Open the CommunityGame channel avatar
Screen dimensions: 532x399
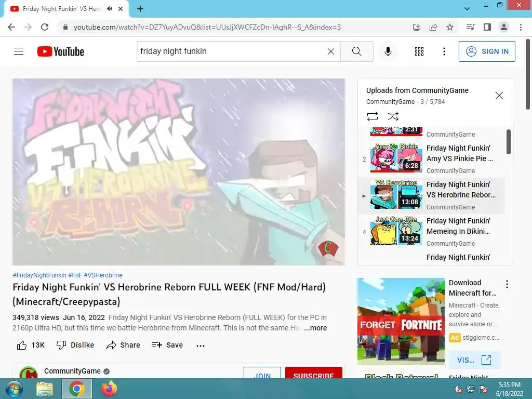click(29, 373)
